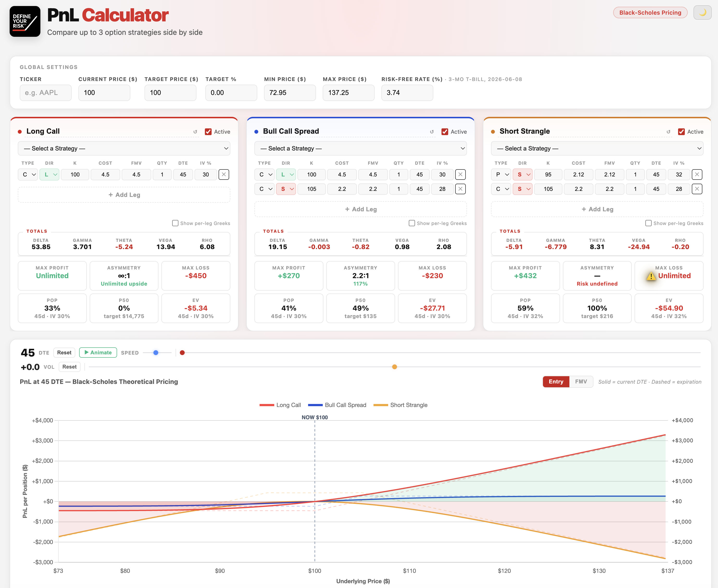Remove Bull Call Spread strike 100 leg

460,175
